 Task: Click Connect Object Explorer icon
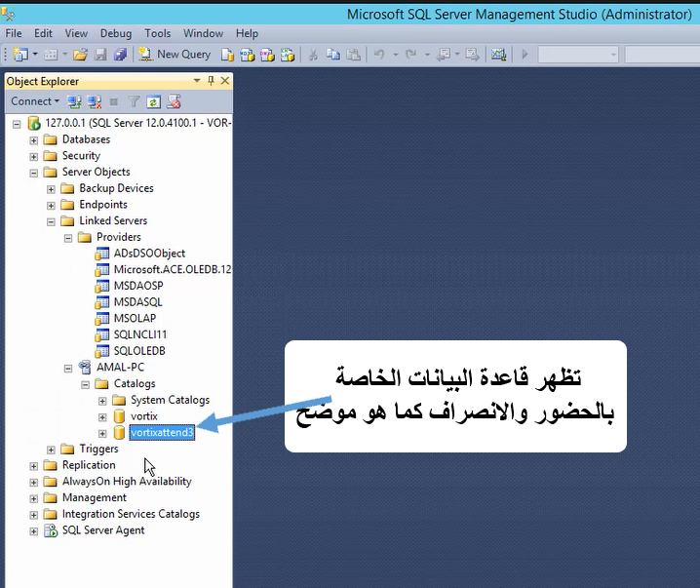point(74,101)
